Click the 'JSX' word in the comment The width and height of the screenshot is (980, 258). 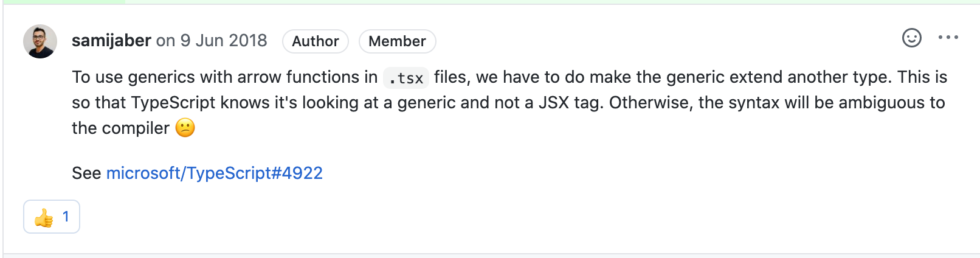[x=553, y=103]
